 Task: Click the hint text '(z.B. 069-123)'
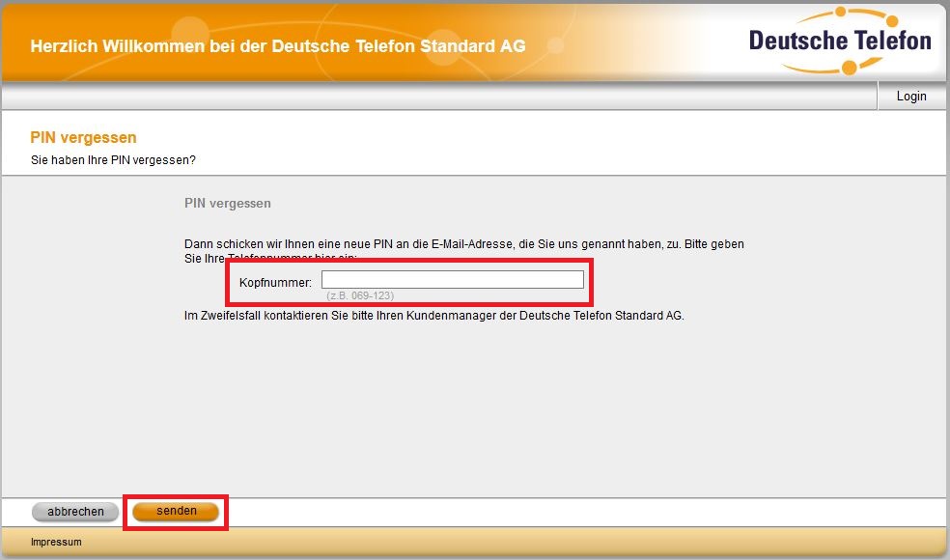pos(360,295)
